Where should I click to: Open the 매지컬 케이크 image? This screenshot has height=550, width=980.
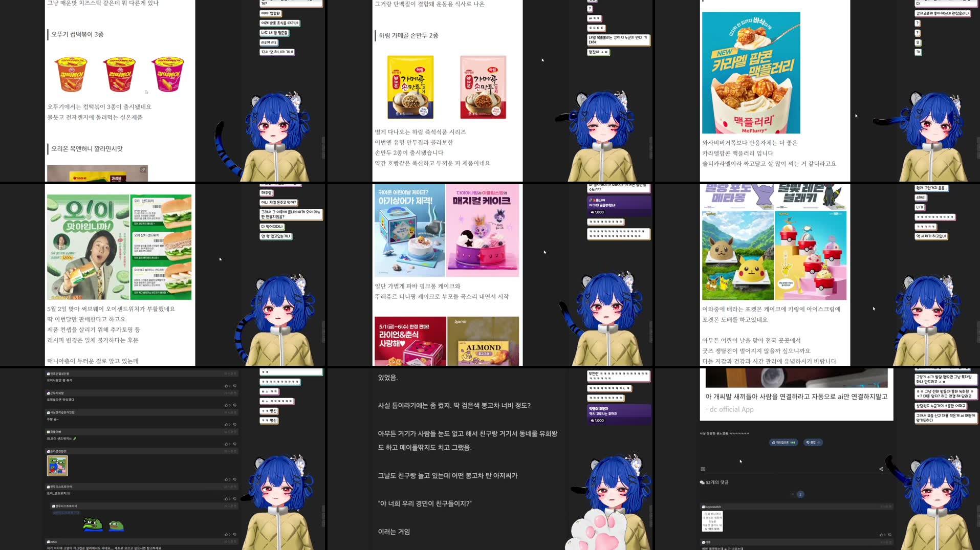click(x=483, y=231)
